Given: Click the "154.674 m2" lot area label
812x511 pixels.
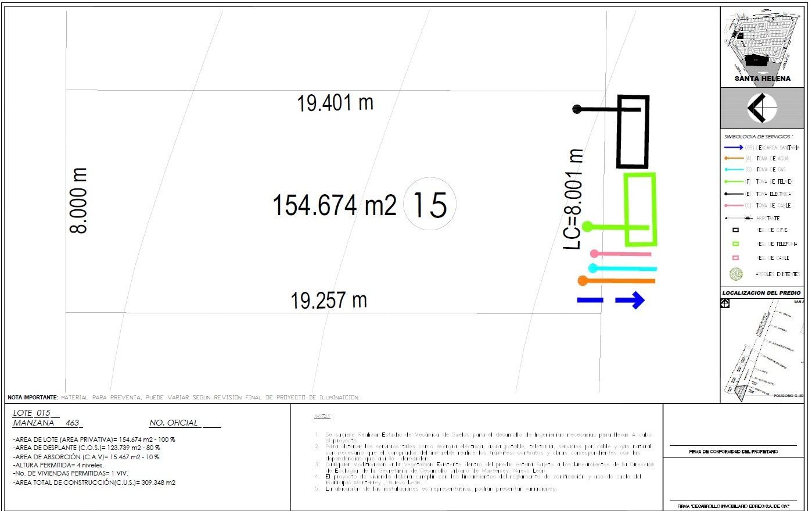Looking at the screenshot, I should (x=335, y=205).
